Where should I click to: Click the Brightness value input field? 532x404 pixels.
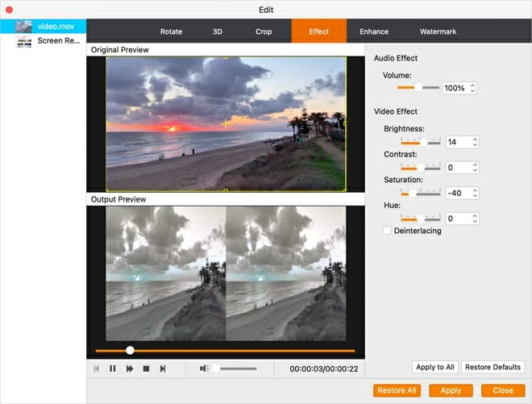click(457, 142)
